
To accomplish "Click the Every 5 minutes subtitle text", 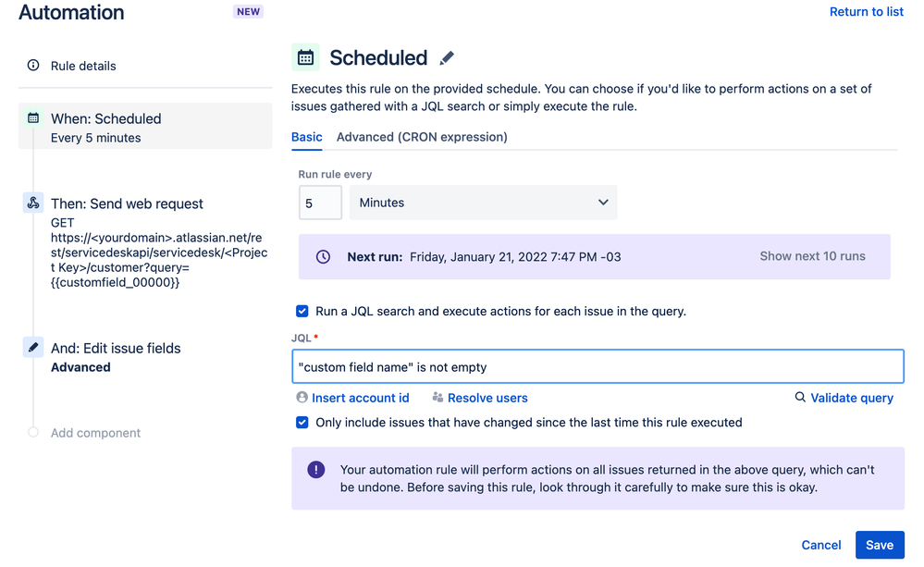I will point(95,138).
